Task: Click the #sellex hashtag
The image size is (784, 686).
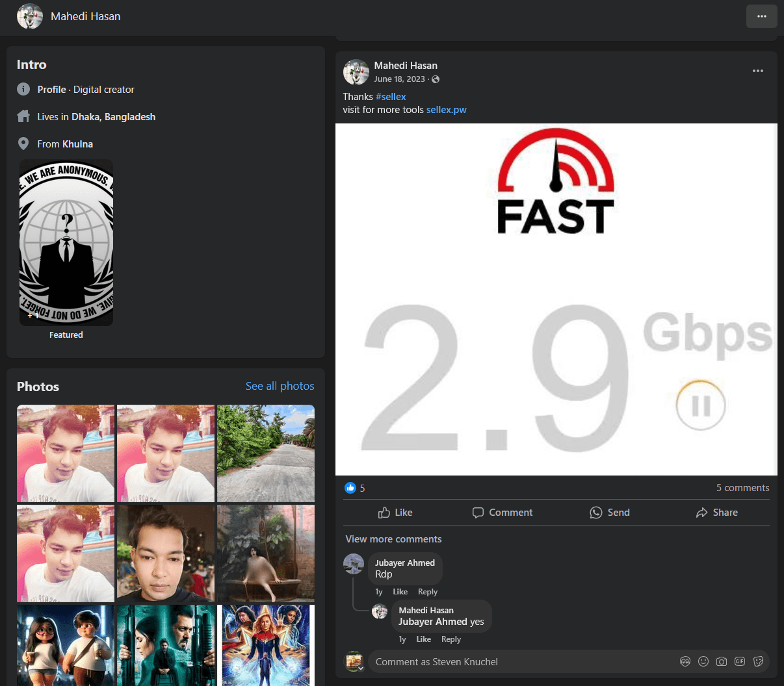Action: (391, 97)
